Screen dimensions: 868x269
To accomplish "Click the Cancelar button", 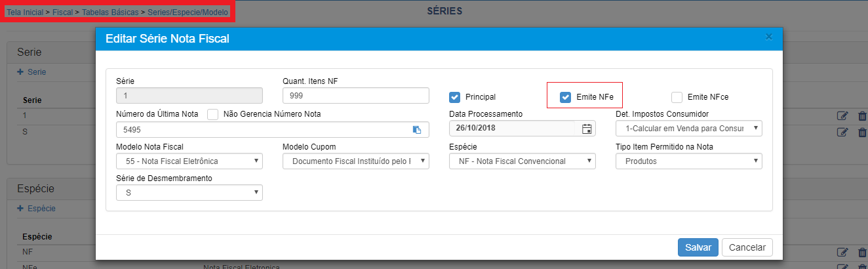I will 747,247.
